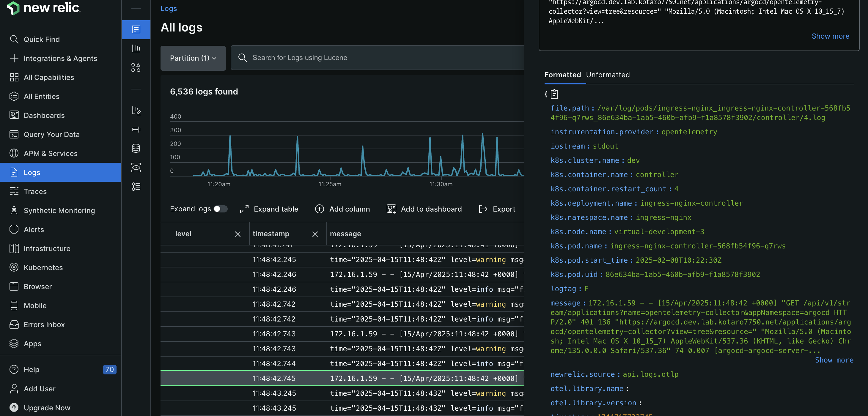Remove the timestamp column
Image resolution: width=868 pixels, height=416 pixels.
click(315, 234)
